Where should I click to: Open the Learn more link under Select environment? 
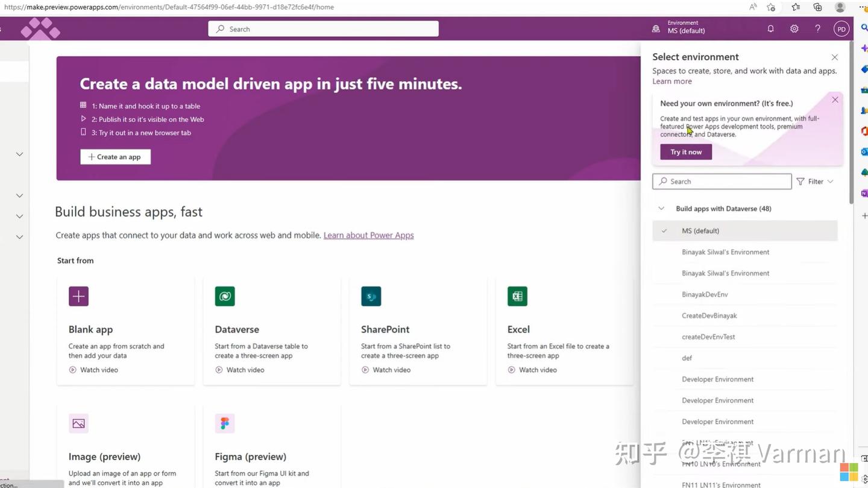click(x=672, y=81)
